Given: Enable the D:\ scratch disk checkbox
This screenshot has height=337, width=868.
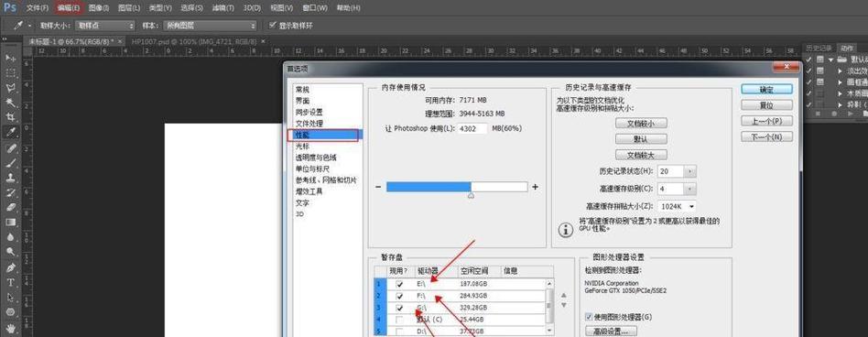Looking at the screenshot, I should pyautogui.click(x=400, y=332).
